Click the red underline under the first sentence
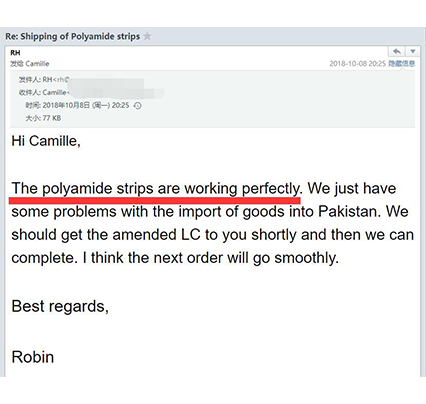The height and width of the screenshot is (404, 426). (x=155, y=200)
